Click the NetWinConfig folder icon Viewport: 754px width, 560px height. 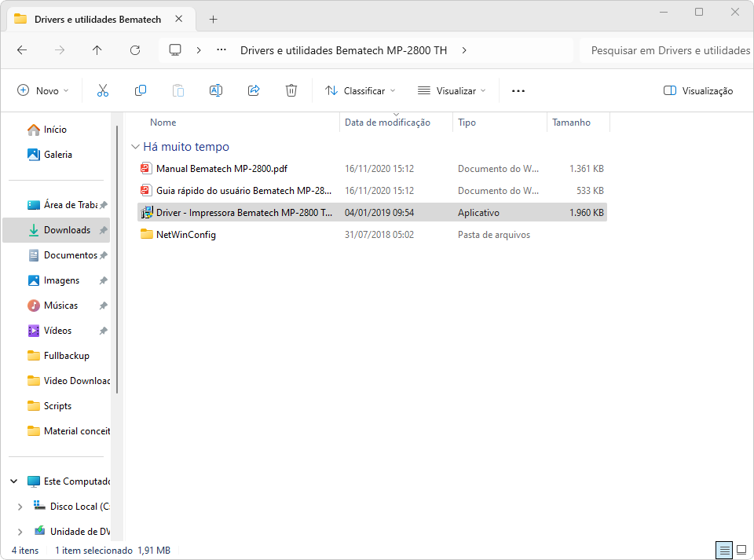coord(146,235)
